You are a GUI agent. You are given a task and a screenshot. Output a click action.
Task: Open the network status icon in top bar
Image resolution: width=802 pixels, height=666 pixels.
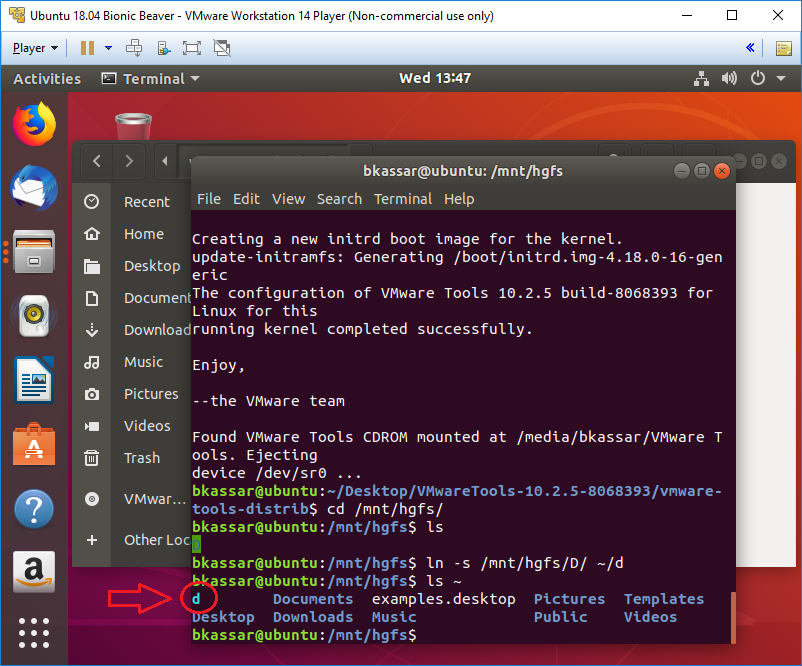701,79
